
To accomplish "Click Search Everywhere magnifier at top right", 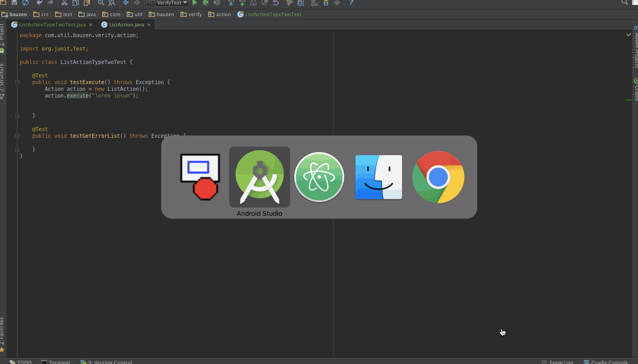I will [625, 3].
